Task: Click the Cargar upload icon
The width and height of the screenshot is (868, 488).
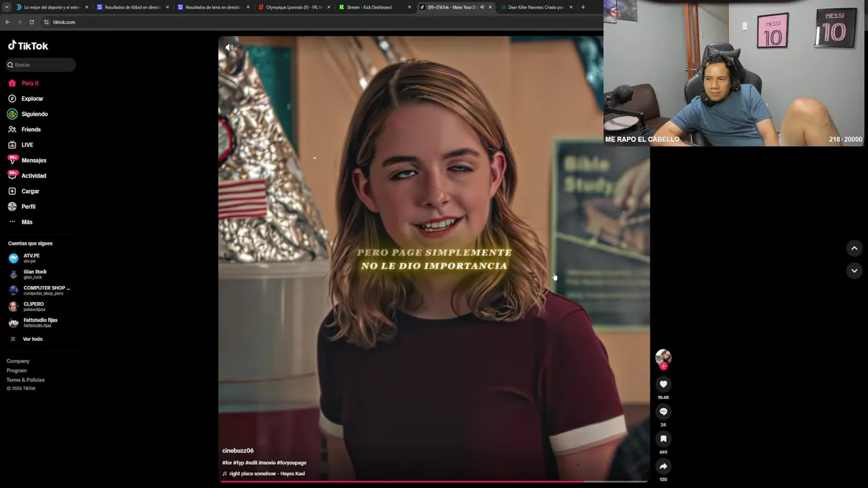Action: [x=12, y=191]
